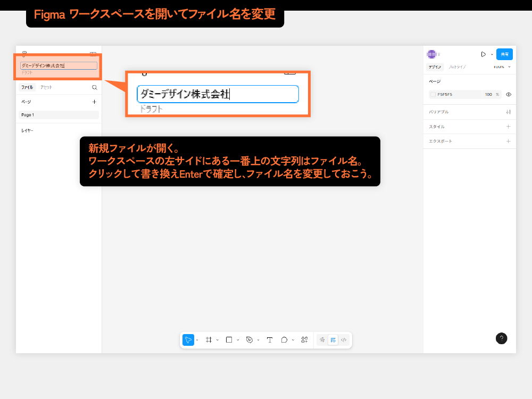Select the Text tool

270,340
